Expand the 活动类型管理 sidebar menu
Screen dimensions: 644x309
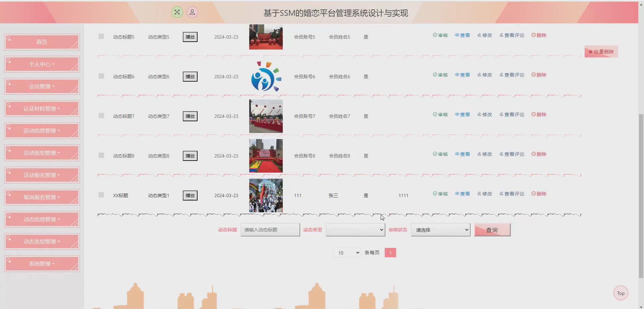[x=42, y=153]
